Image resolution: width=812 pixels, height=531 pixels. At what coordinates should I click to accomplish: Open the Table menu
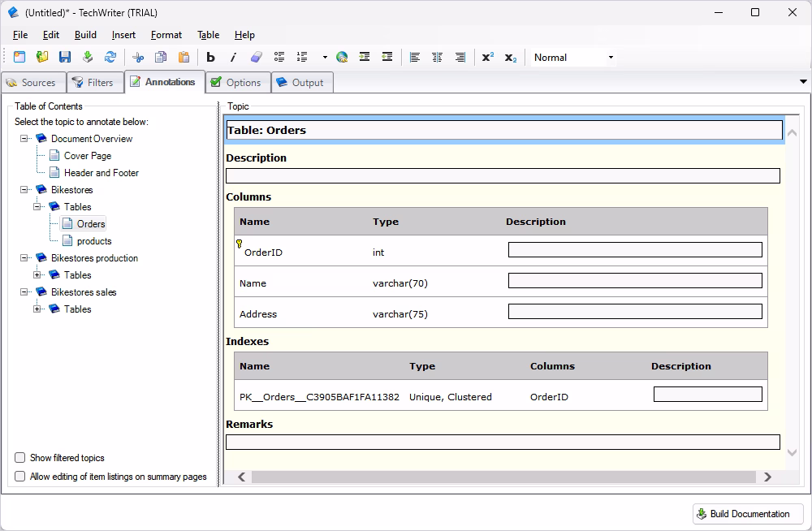pos(208,35)
